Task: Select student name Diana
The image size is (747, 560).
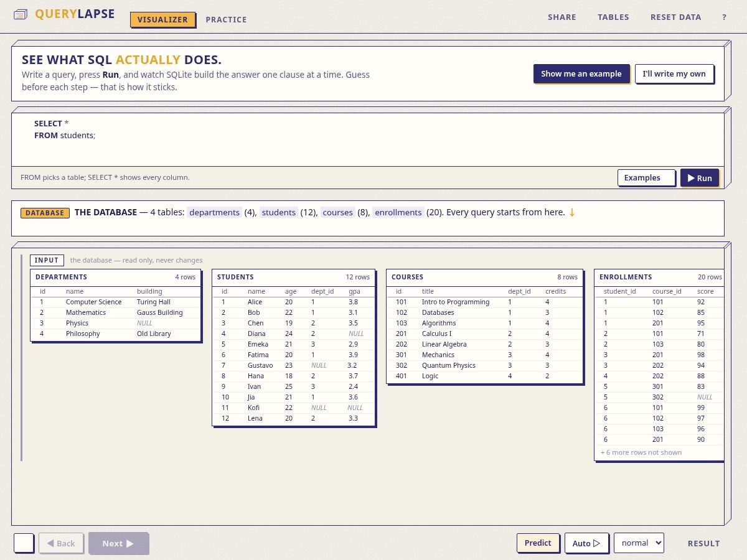Action: click(x=256, y=334)
